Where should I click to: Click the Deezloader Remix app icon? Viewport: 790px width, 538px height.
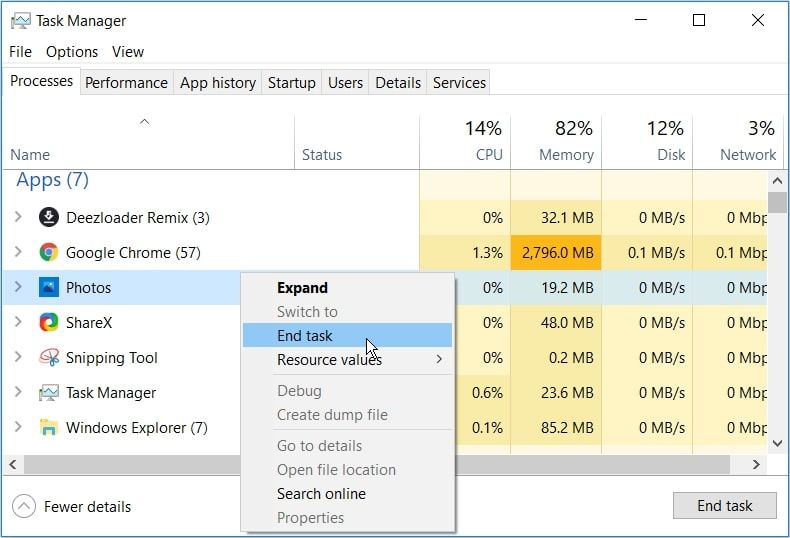49,217
